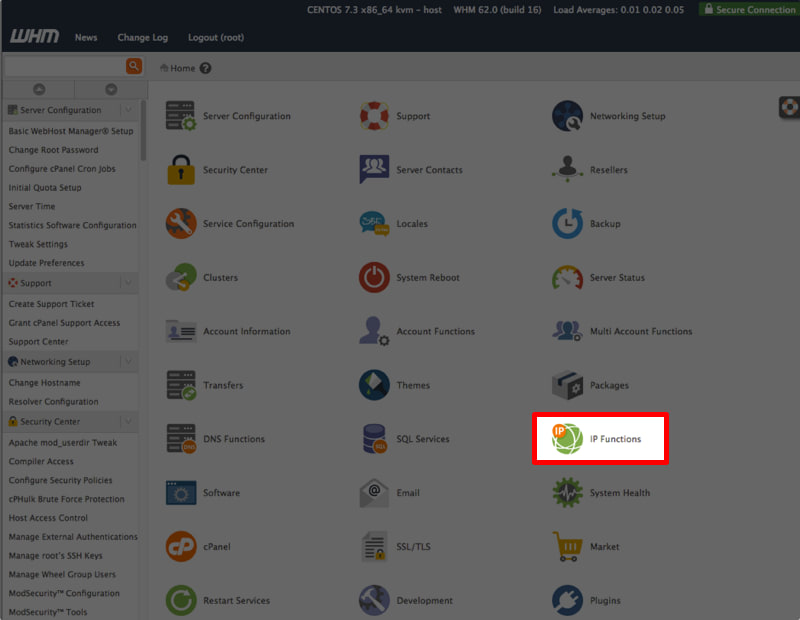Open Manage root's SSH Keys link
Screen dimensions: 800x620
click(x=55, y=556)
